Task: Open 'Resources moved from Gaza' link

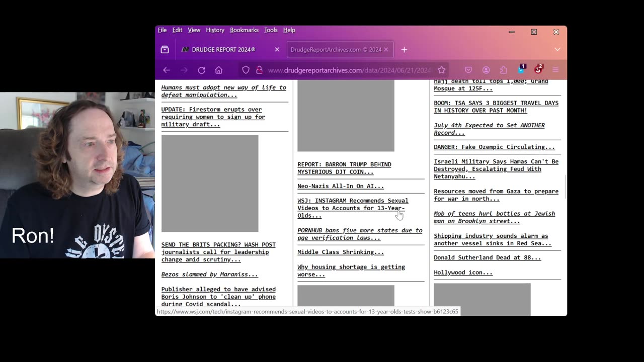Action: [496, 195]
